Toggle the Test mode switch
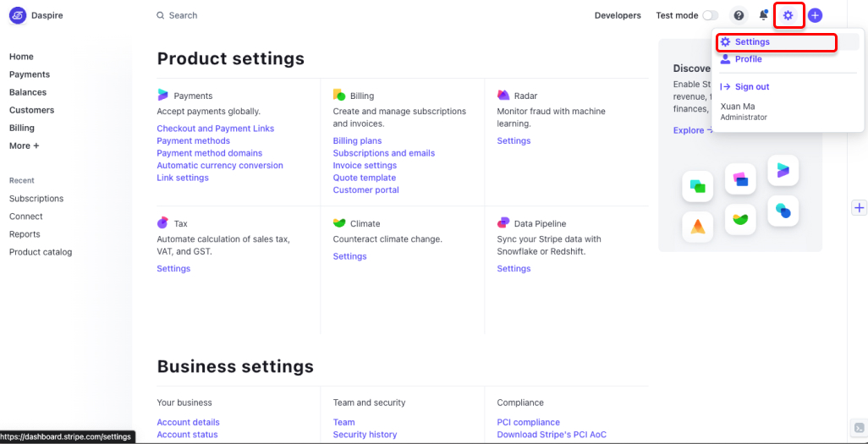The width and height of the screenshot is (868, 444). pos(711,15)
